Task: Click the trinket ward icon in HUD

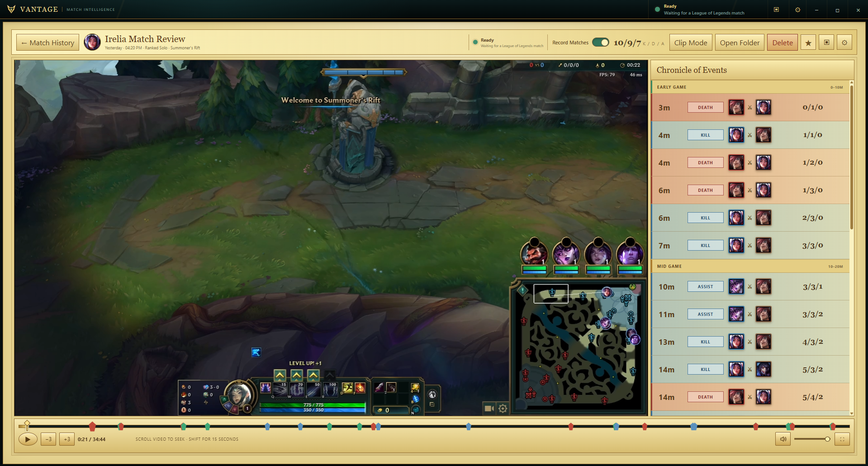Action: click(415, 388)
